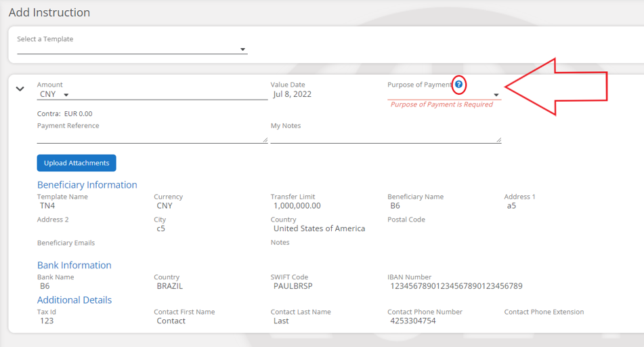Click the Upload Attachments button
This screenshot has width=644, height=347.
pos(77,163)
